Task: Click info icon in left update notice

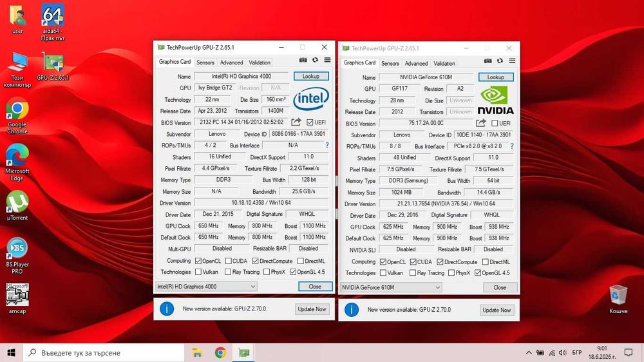Action: click(167, 309)
